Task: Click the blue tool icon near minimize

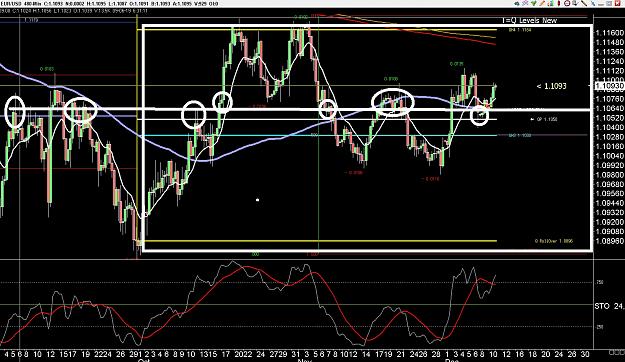Action: (593, 3)
